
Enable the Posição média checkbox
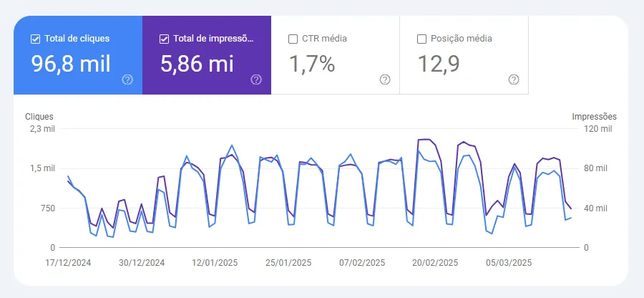421,39
